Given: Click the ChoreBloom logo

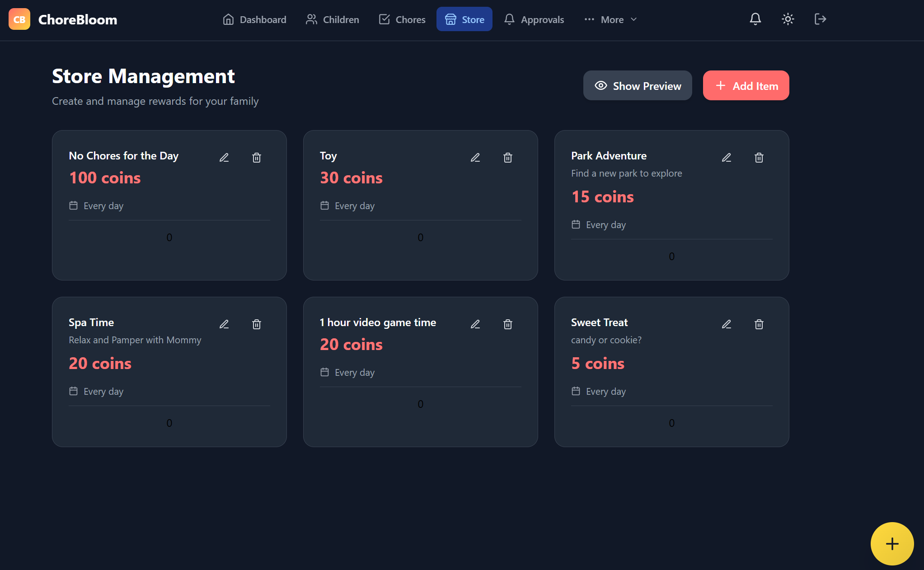Looking at the screenshot, I should pos(63,19).
